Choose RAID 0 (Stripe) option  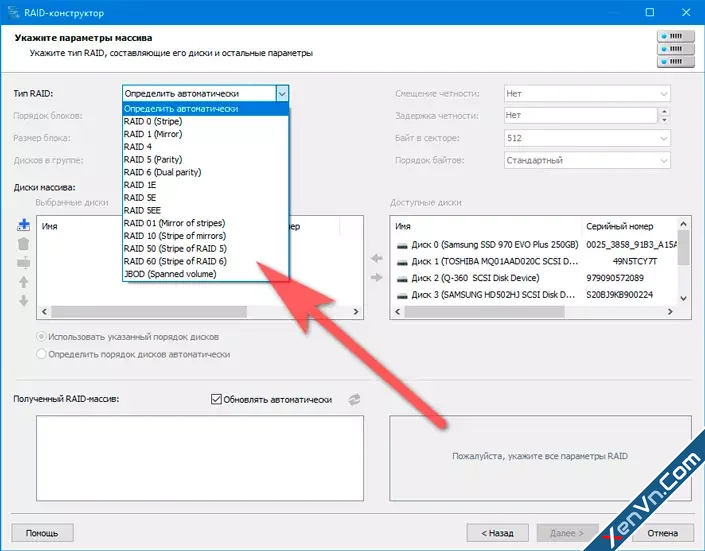(205, 121)
